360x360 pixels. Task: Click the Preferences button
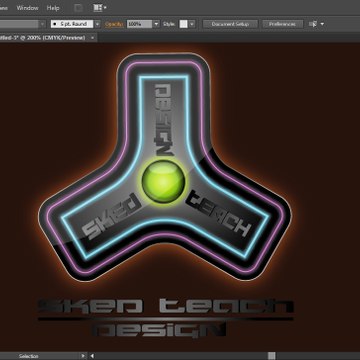[282, 24]
